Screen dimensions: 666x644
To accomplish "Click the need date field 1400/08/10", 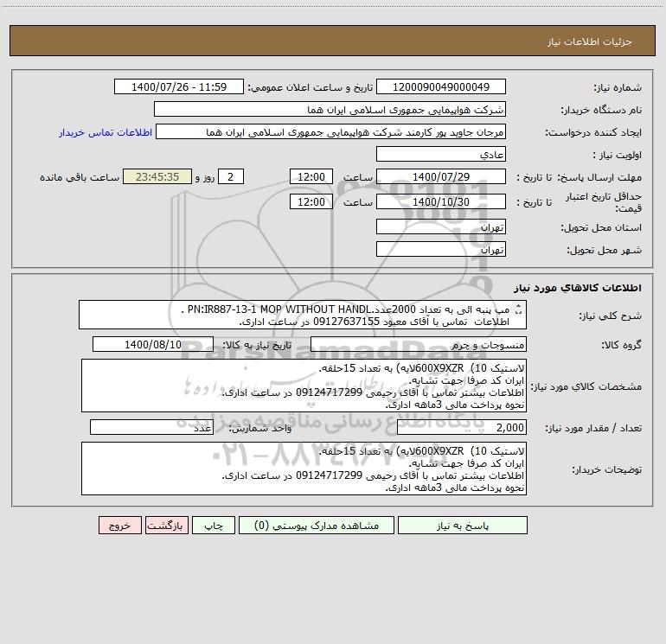I will point(153,344).
